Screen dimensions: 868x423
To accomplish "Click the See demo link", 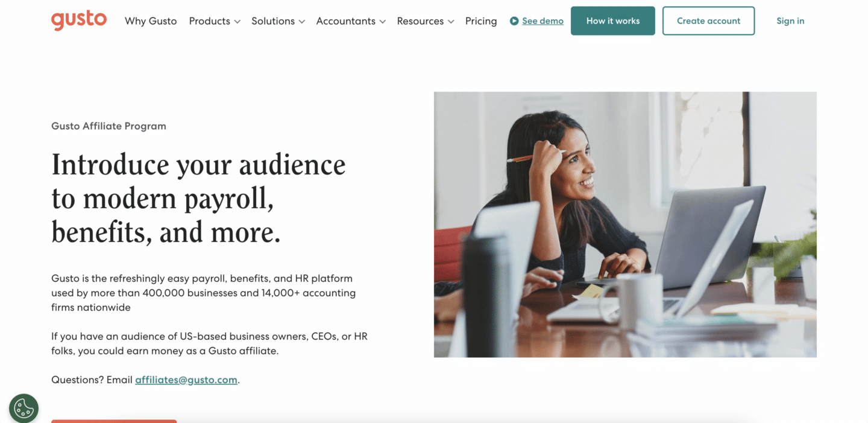I will 542,21.
